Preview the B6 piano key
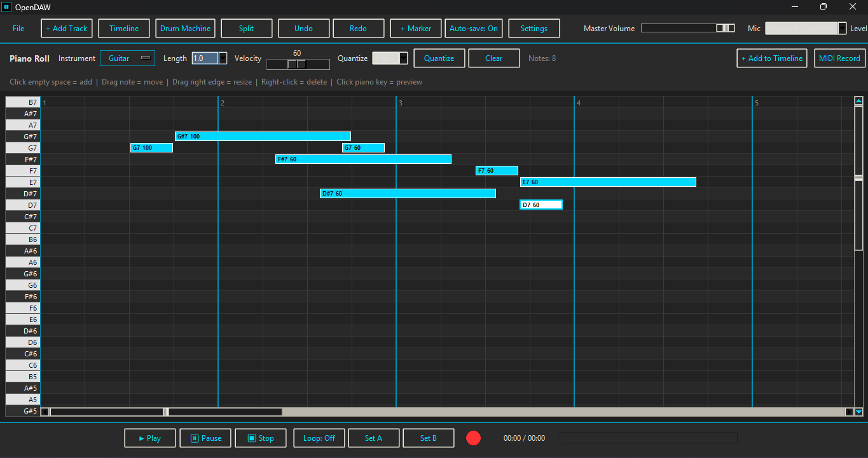This screenshot has height=458, width=868. (23, 239)
